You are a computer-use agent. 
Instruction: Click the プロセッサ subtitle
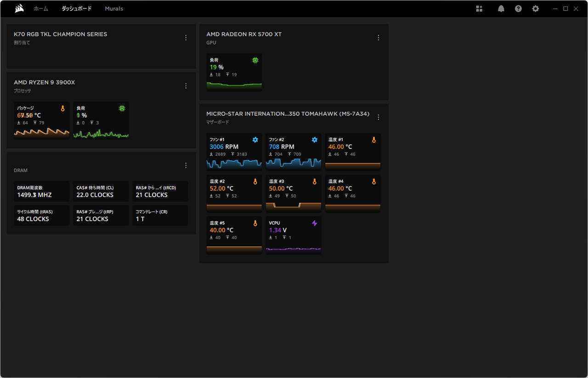tap(23, 91)
